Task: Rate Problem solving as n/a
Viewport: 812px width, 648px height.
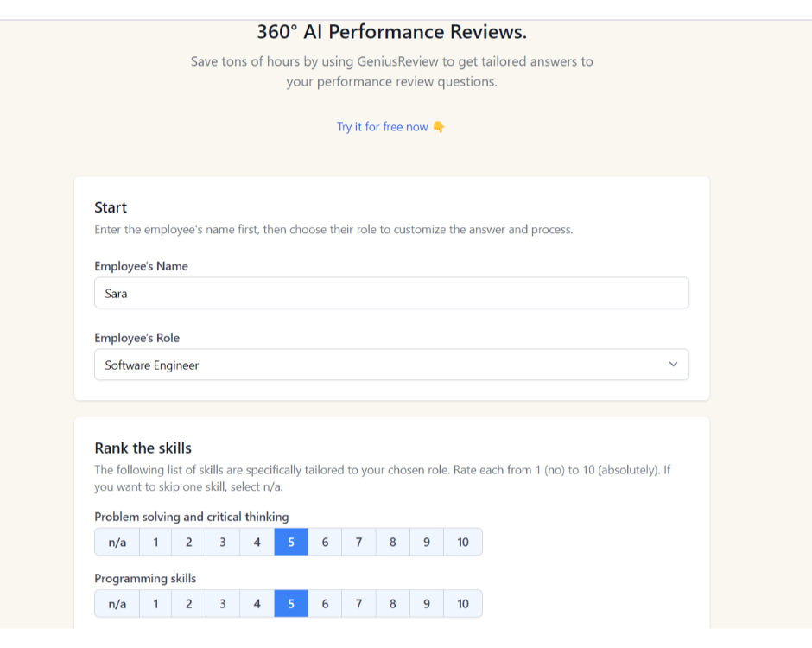Action: [117, 542]
